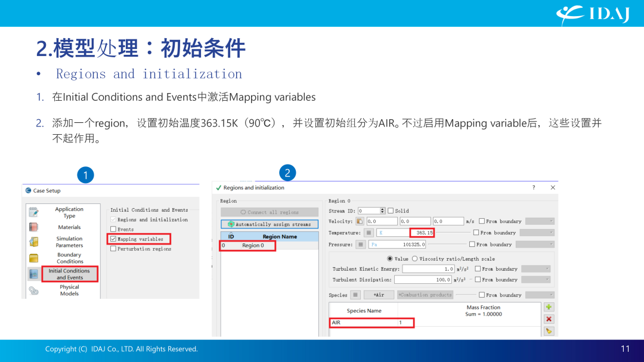Viewport: 644px width, 362px height.
Task: Open the Velocity boundary dropdown
Action: 540,221
